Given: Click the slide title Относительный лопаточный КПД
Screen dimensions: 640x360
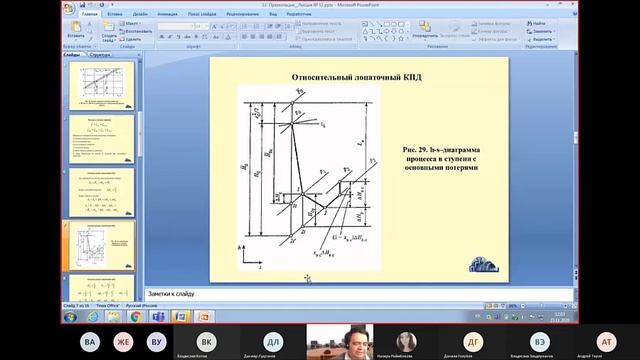Looking at the screenshot, I should point(356,77).
